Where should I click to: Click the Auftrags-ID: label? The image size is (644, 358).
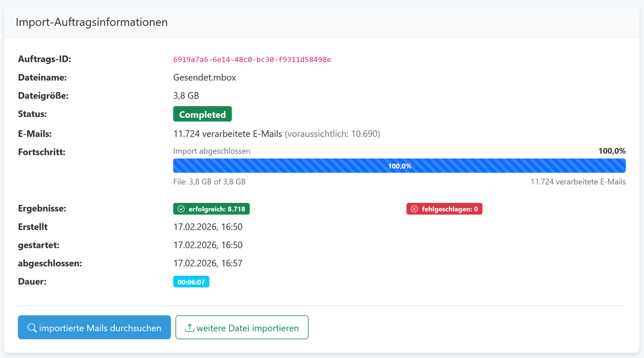click(45, 59)
